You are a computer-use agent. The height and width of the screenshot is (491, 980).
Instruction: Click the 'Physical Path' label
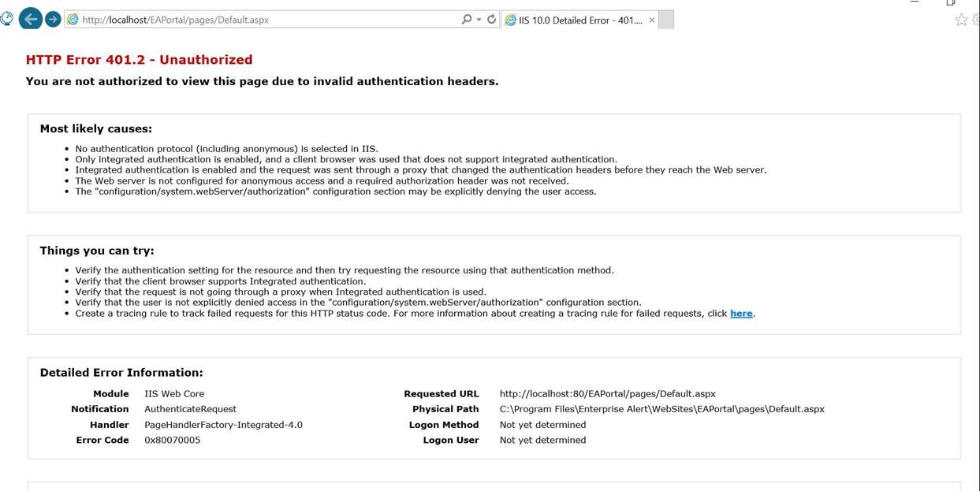point(445,409)
